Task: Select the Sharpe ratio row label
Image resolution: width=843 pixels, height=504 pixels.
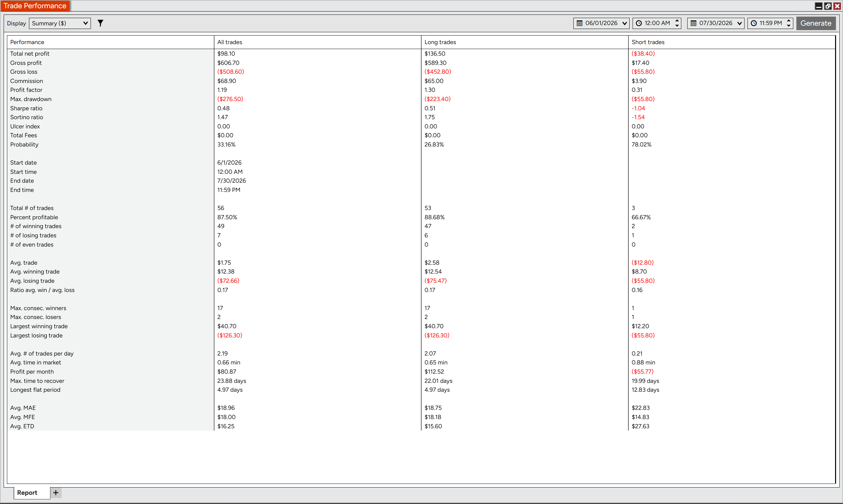Action: point(26,108)
